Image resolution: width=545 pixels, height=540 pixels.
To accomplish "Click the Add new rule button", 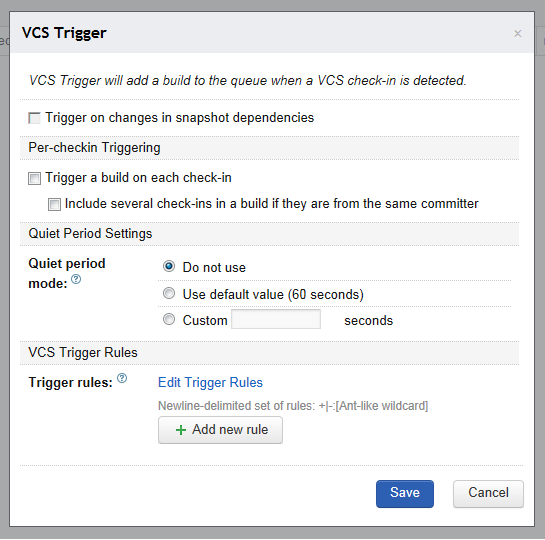I will coord(220,430).
